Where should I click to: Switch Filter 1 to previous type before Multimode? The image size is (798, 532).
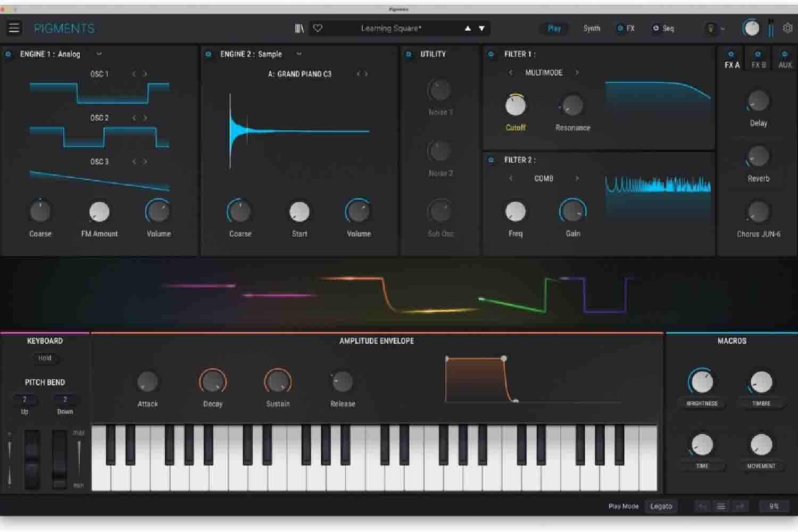(511, 72)
